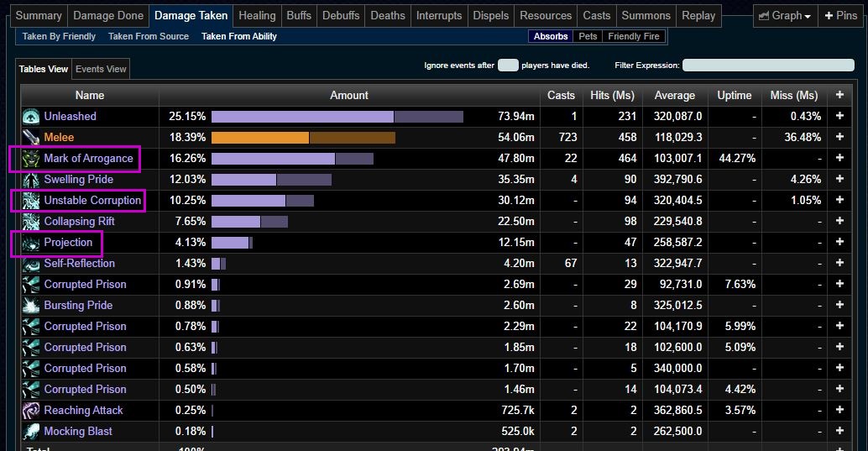This screenshot has width=868, height=451.
Task: Click the Reaching Attack ability icon
Action: click(31, 411)
